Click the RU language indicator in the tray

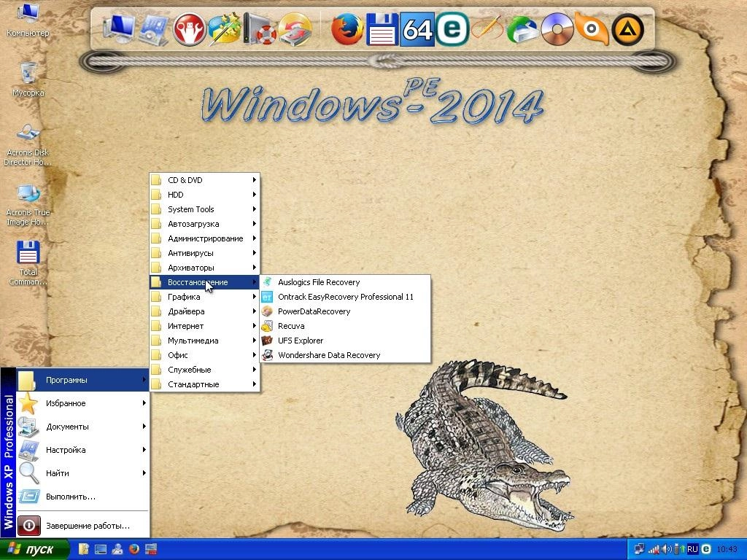[692, 549]
